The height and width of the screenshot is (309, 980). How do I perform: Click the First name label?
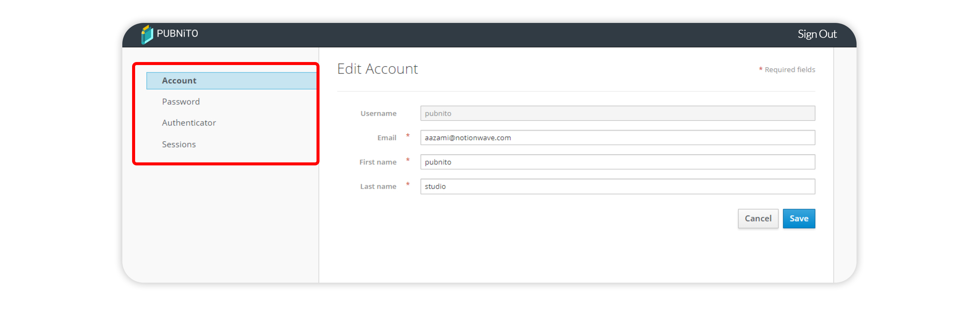pyautogui.click(x=377, y=162)
